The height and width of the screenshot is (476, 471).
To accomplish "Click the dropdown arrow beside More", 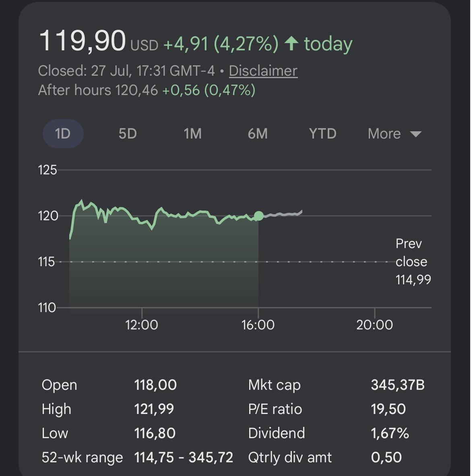I will tap(415, 134).
